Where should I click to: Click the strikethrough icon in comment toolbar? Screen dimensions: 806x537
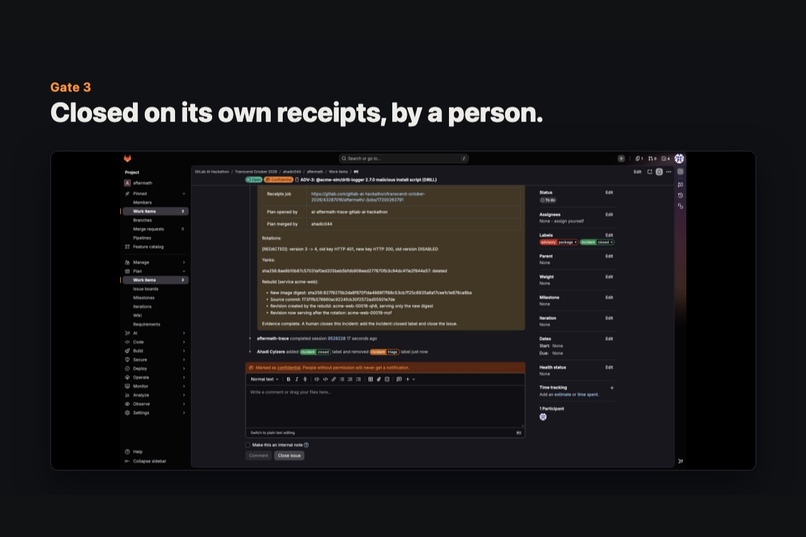(305, 379)
